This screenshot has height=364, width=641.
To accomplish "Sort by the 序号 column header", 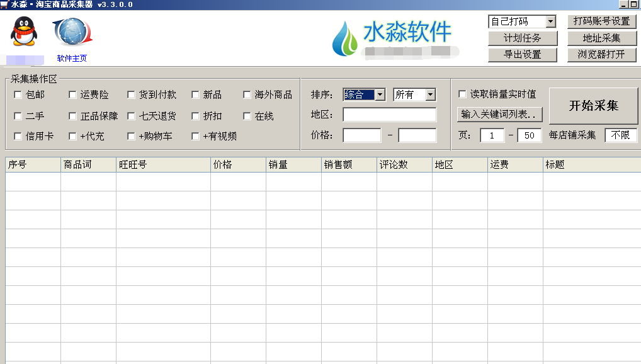I will 33,165.
